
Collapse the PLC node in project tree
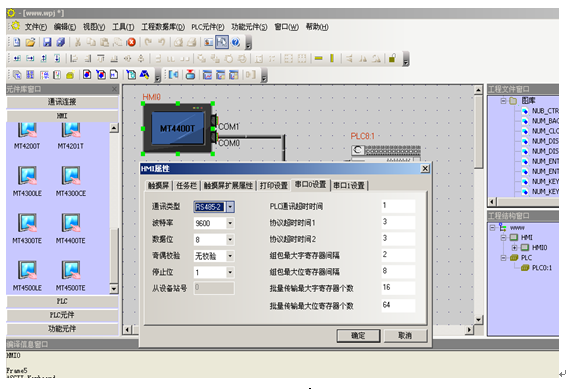coord(503,258)
